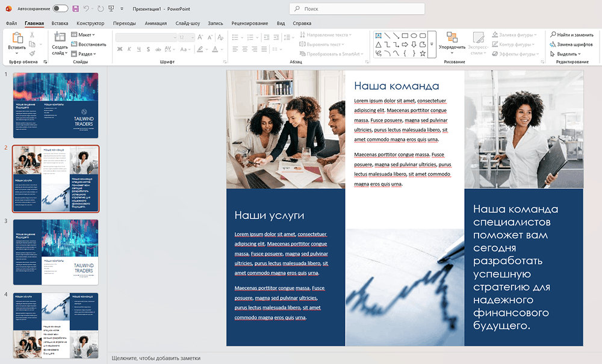Screen dimensions: 602x364
Task: Open the Буфер обмена dialog launcher
Action: tap(45, 62)
